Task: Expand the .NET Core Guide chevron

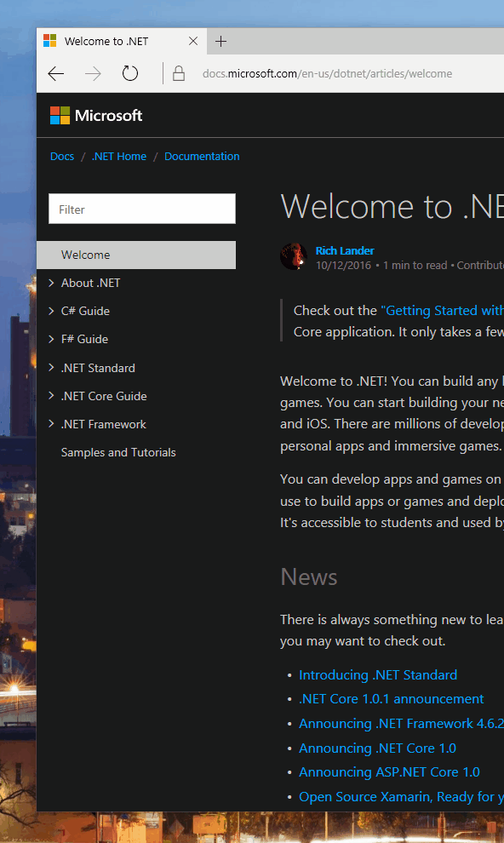Action: pos(52,396)
